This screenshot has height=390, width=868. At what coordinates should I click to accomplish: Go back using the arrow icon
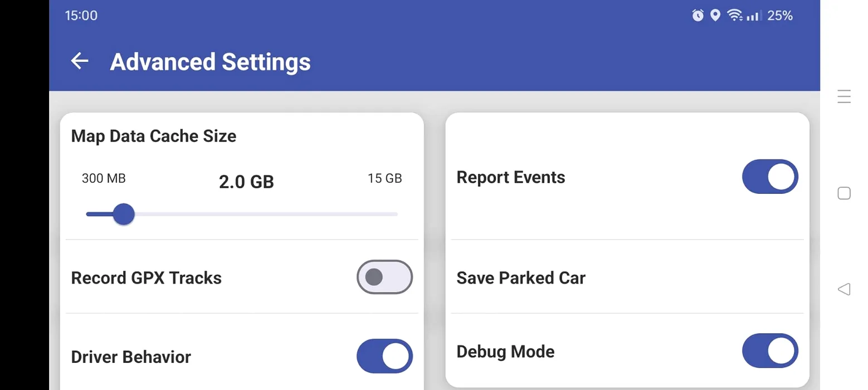[x=80, y=61]
